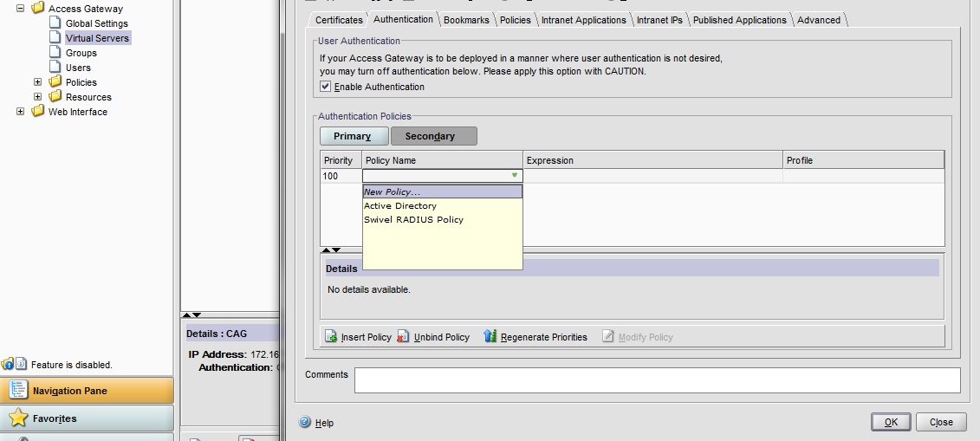The width and height of the screenshot is (980, 441).
Task: Click the Resources folder icon in the tree
Action: (x=55, y=96)
